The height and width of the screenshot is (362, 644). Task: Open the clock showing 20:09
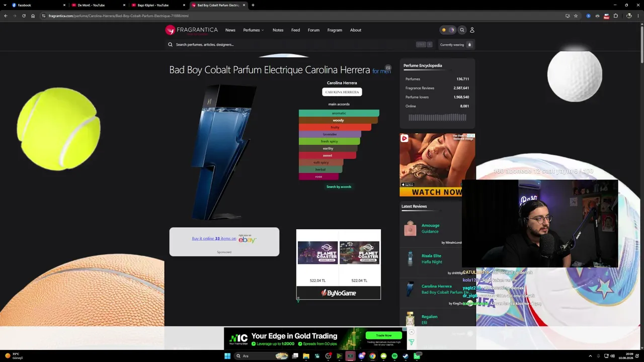626,356
